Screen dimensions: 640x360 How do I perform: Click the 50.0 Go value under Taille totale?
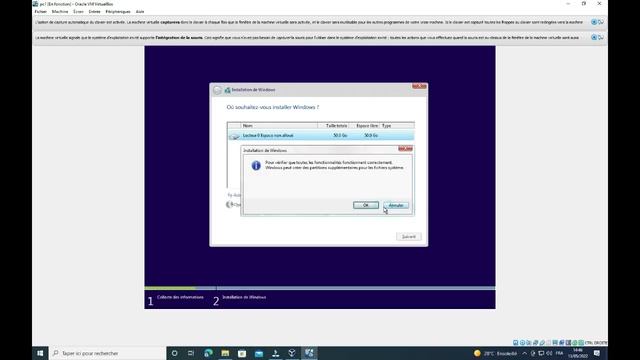click(340, 135)
